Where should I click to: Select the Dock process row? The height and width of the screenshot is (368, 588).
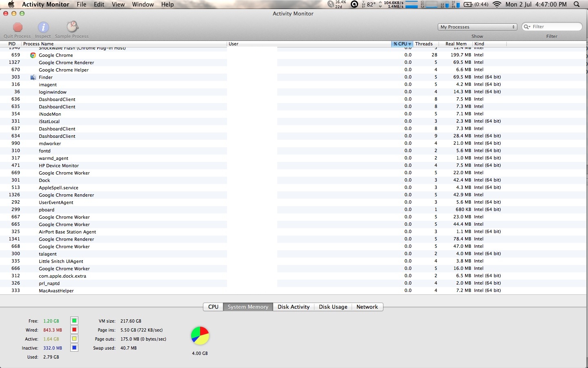(294, 180)
